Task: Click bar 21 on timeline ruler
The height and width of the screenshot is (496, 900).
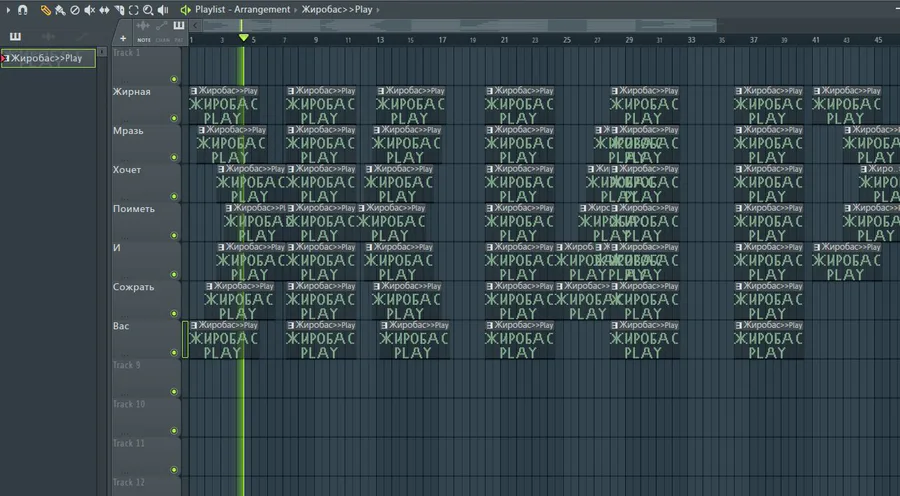Action: [x=504, y=40]
